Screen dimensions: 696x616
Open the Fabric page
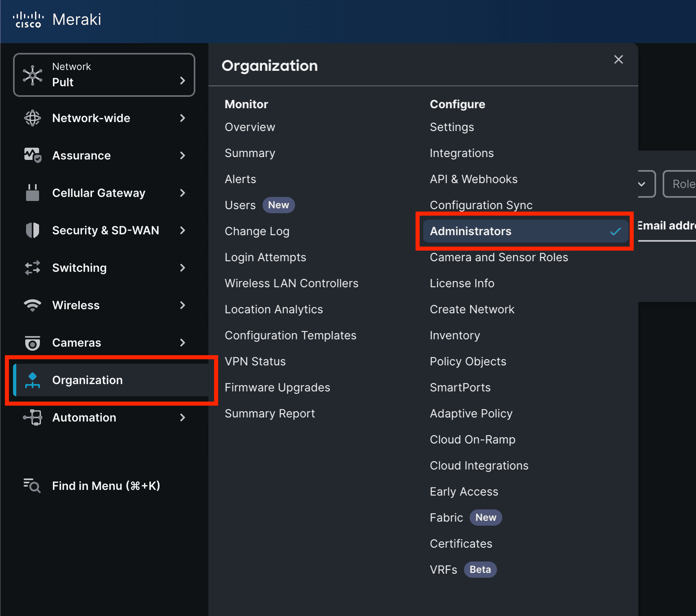coord(446,518)
